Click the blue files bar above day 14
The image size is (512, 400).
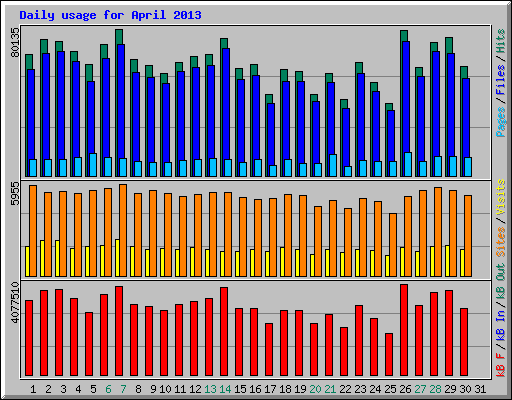coord(226,103)
